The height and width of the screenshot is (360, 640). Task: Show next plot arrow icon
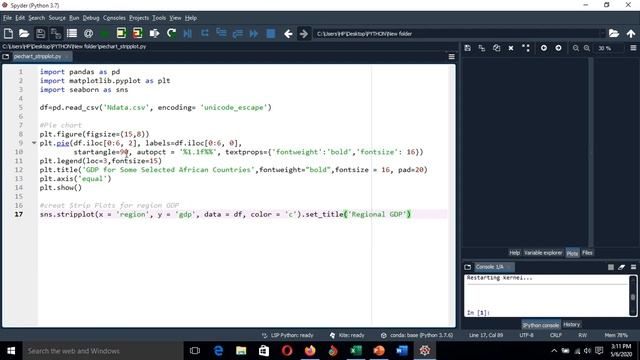[558, 48]
